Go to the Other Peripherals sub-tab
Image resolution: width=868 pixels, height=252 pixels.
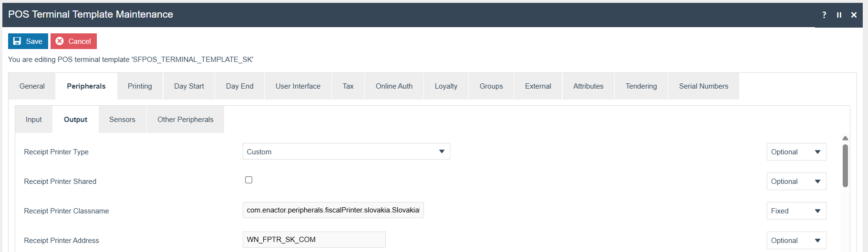tap(185, 120)
